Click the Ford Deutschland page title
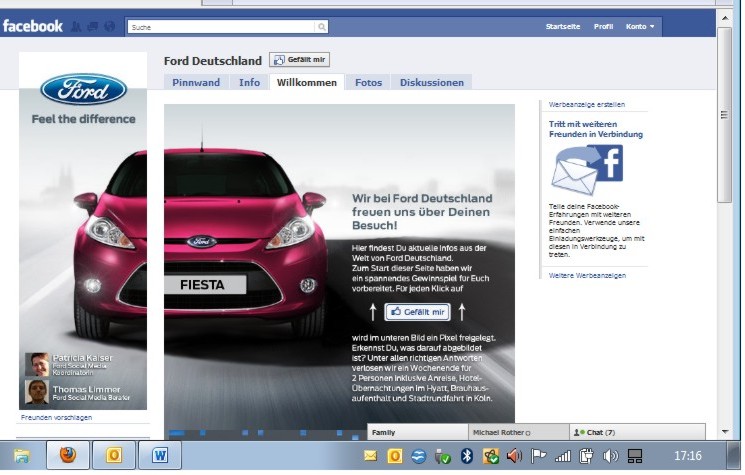Screen dimensions: 745x475 [x=212, y=61]
